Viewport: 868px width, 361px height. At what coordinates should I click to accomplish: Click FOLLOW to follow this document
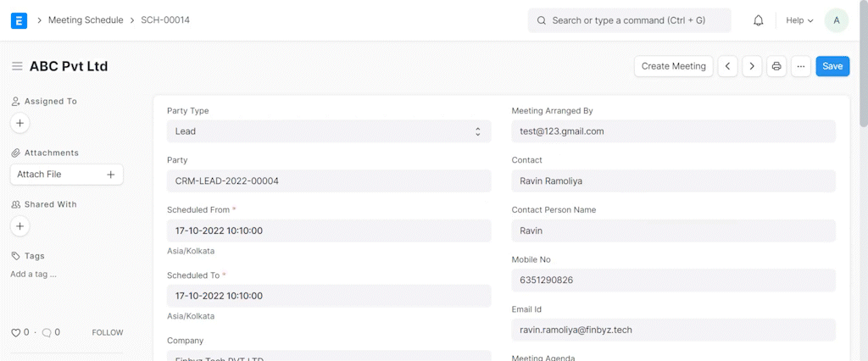point(108,333)
